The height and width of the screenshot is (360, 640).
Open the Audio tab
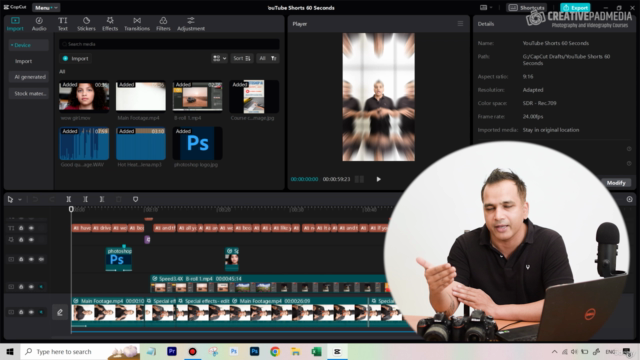tap(39, 24)
